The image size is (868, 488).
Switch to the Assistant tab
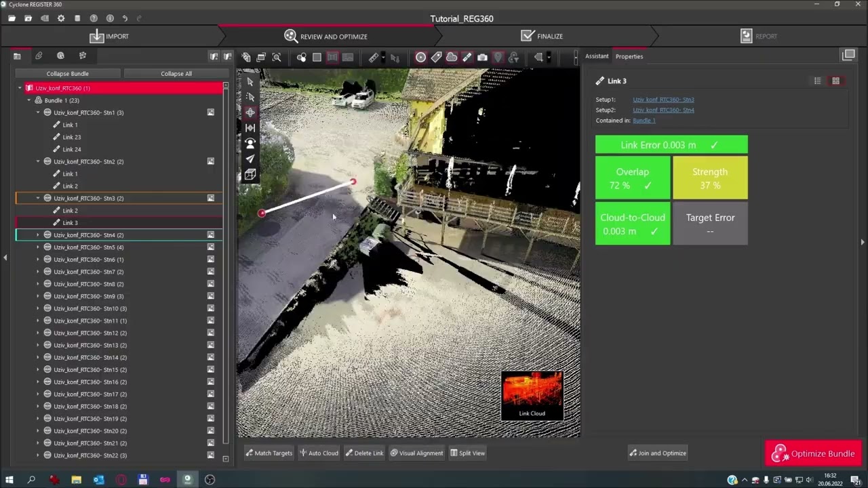[597, 56]
